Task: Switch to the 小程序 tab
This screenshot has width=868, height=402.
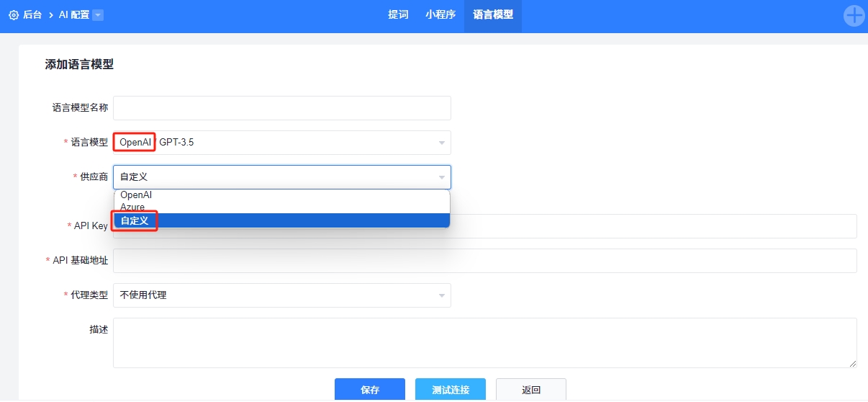Action: coord(440,14)
